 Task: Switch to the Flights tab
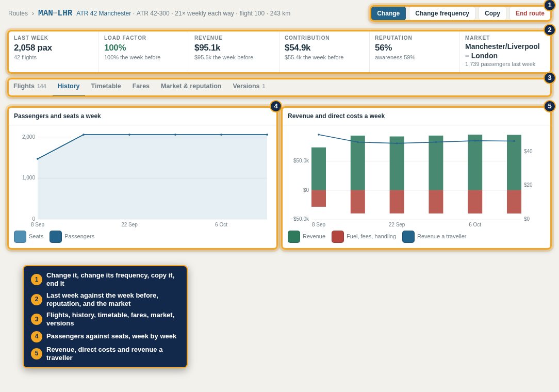tap(29, 86)
